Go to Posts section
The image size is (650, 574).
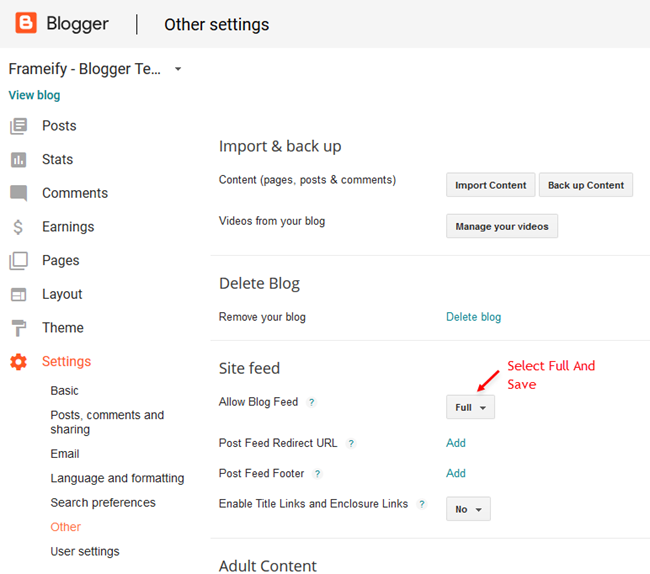point(59,126)
